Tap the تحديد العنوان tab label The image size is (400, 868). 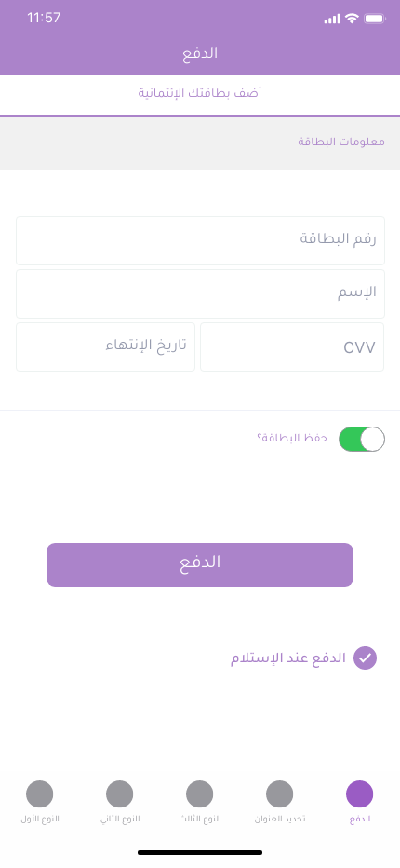click(x=280, y=819)
